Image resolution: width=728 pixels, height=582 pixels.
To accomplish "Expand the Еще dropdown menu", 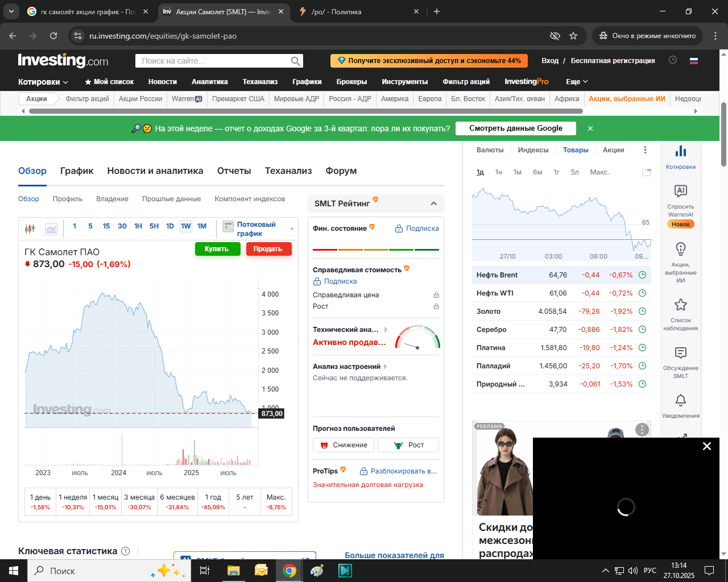I will [577, 82].
